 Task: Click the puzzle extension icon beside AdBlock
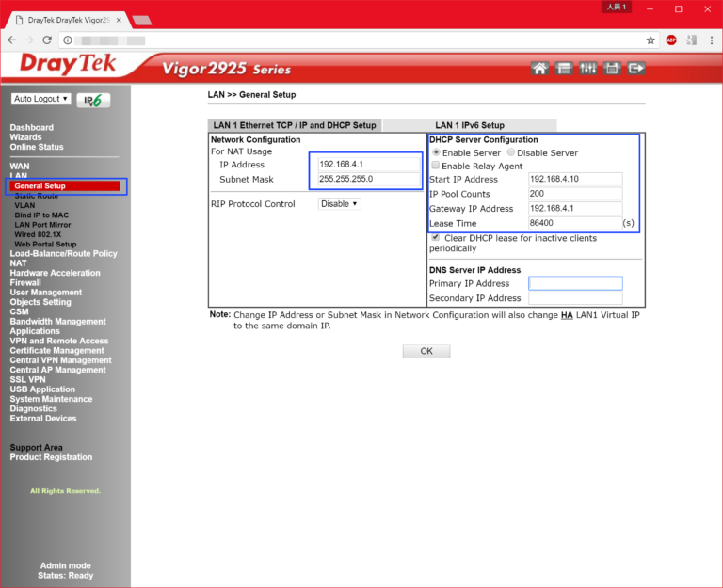[691, 40]
